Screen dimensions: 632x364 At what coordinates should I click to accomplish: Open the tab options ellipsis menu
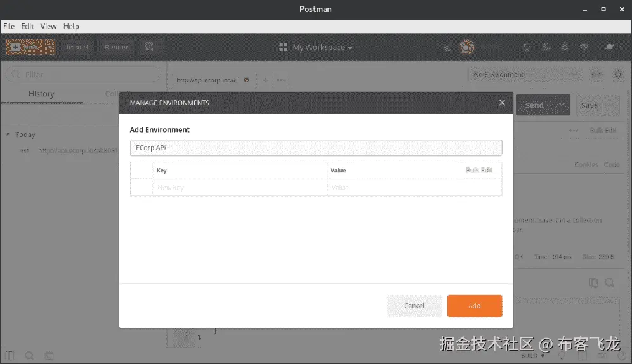(281, 80)
